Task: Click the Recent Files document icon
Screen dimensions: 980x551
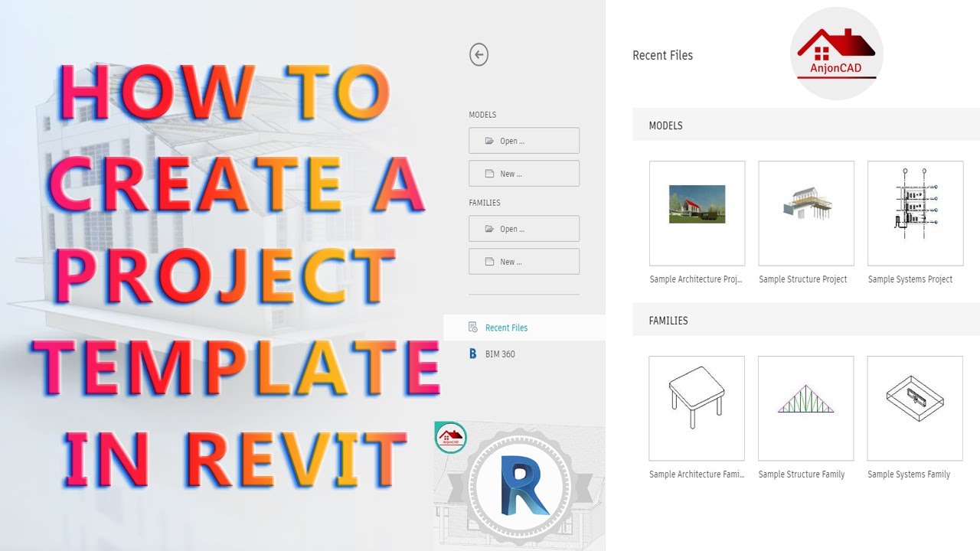Action: [473, 328]
